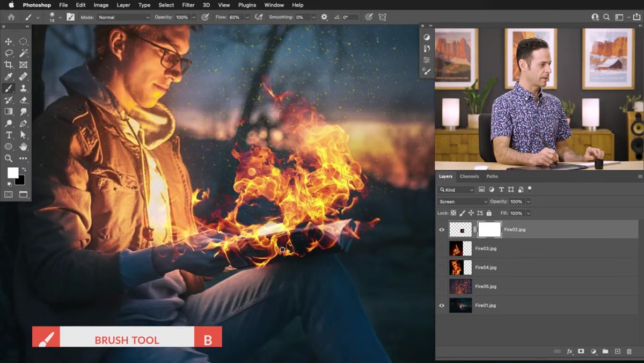Open the brush preset picker dropdown
644x363 pixels.
(x=60, y=17)
